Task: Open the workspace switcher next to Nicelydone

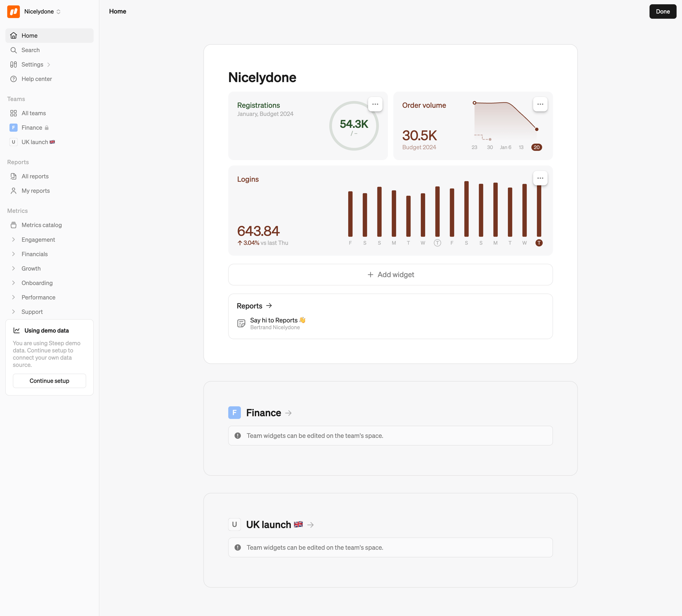Action: [x=59, y=11]
